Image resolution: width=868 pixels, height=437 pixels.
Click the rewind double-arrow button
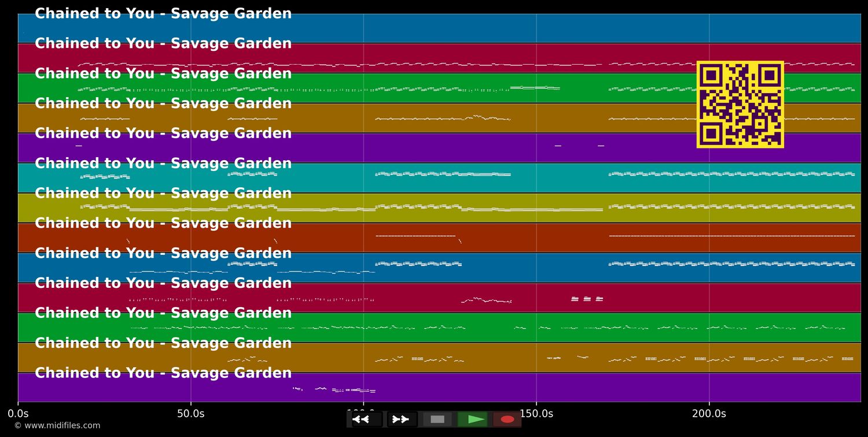click(x=367, y=419)
